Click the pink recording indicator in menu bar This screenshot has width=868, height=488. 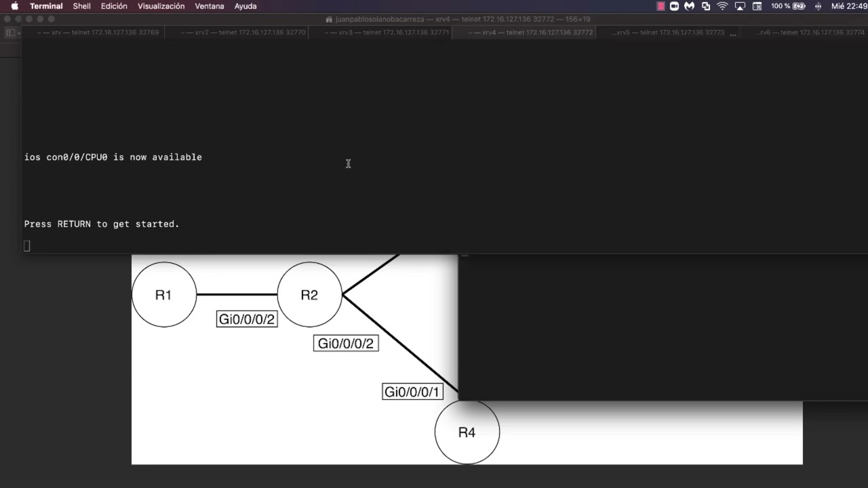(660, 6)
